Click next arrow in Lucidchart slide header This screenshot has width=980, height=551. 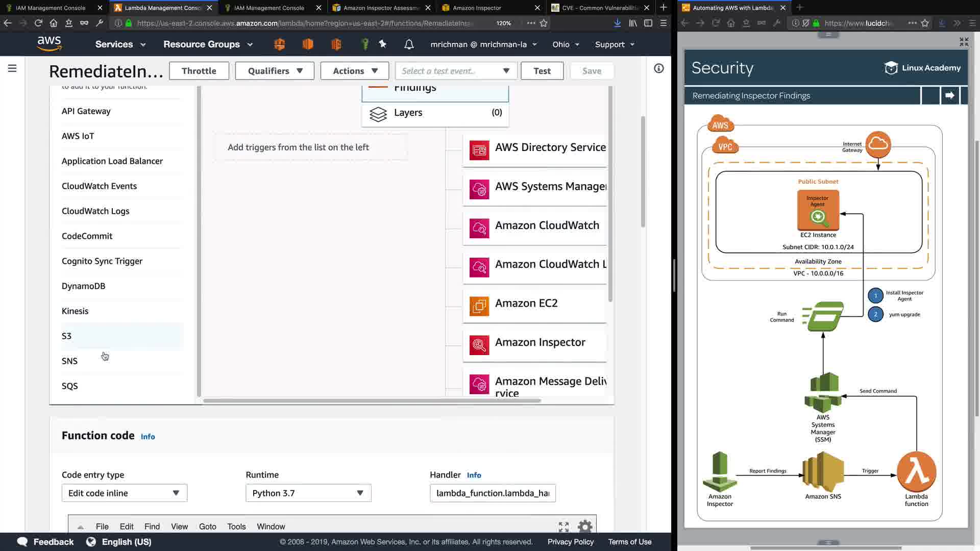(949, 95)
